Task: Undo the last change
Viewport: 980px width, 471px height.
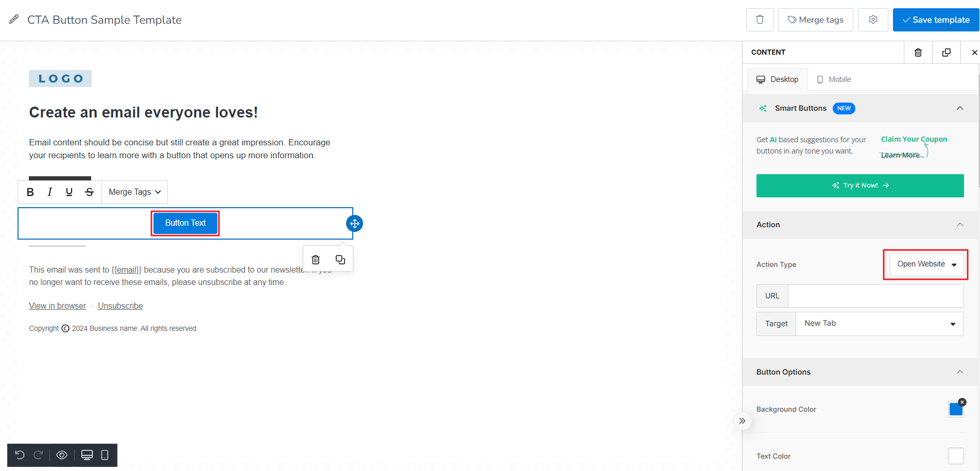Action: [x=20, y=455]
